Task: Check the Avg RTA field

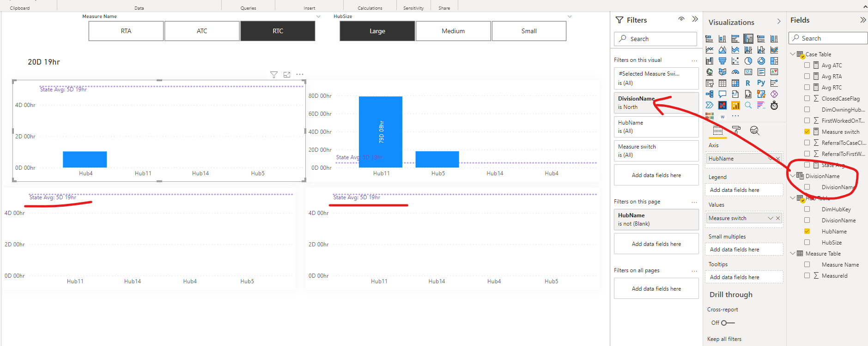Action: (x=807, y=76)
